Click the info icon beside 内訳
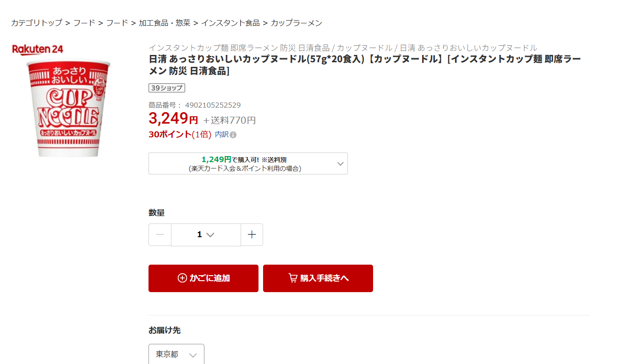The image size is (627, 364). click(x=233, y=135)
